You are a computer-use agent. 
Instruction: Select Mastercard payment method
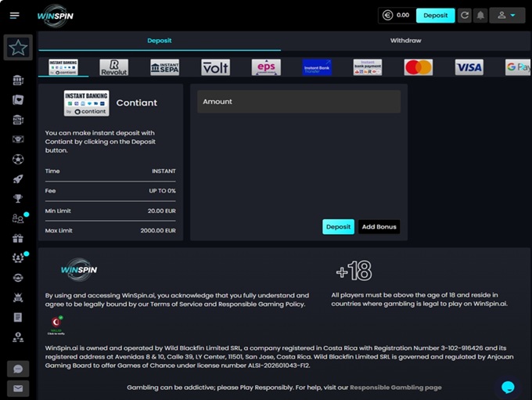pyautogui.click(x=419, y=67)
